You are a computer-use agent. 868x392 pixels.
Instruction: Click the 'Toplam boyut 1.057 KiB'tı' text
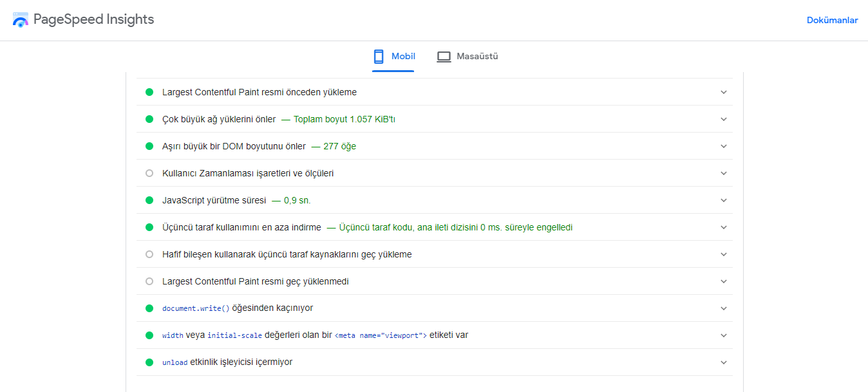tap(344, 118)
